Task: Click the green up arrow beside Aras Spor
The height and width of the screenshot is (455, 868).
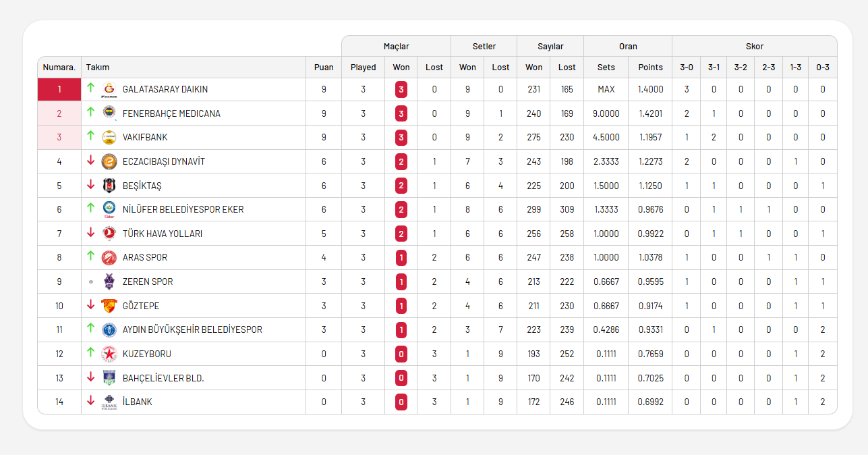Action: 91,257
